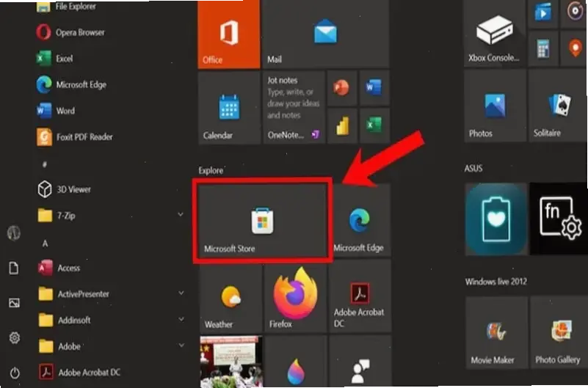Click the Power button

(x=15, y=373)
